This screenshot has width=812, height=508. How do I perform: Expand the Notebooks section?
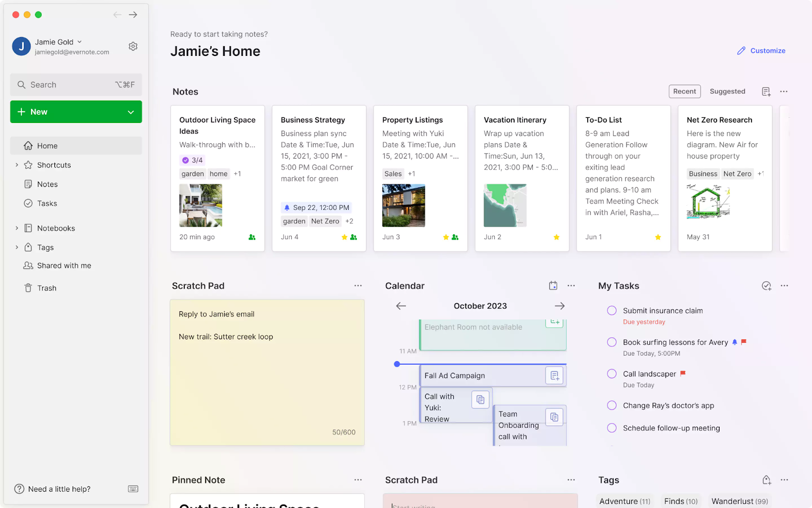17,228
